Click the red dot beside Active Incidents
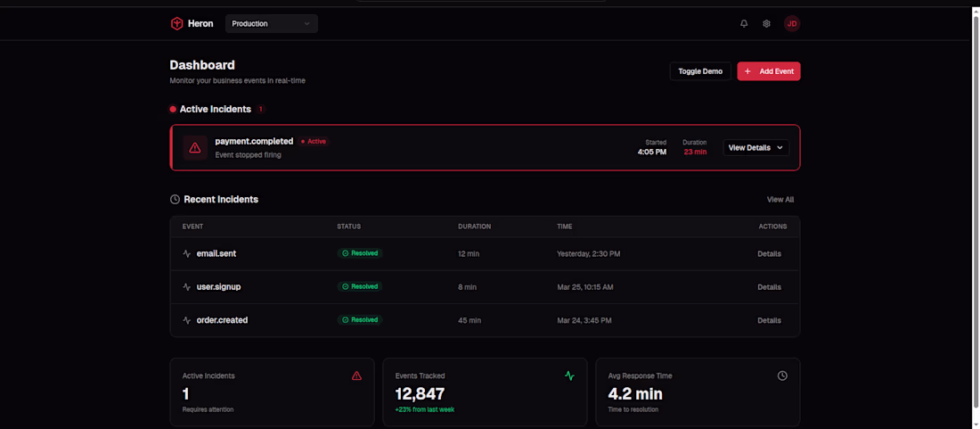 tap(173, 110)
